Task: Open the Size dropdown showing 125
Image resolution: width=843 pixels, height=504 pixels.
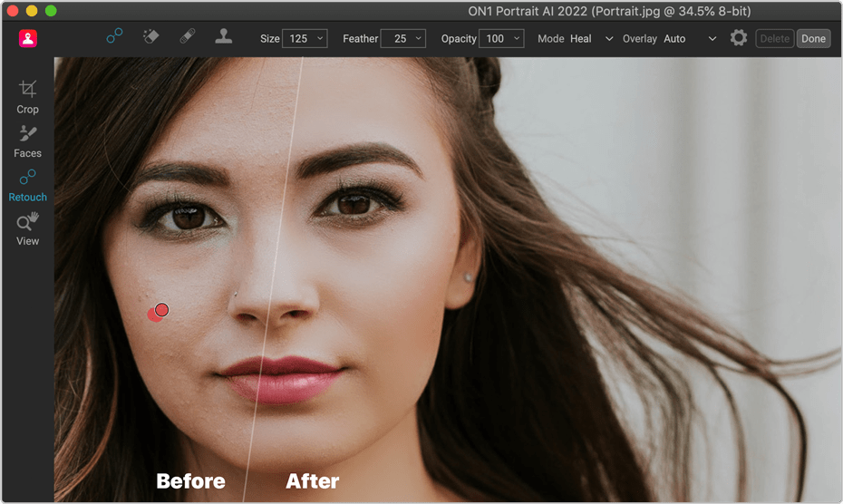Action: [305, 39]
